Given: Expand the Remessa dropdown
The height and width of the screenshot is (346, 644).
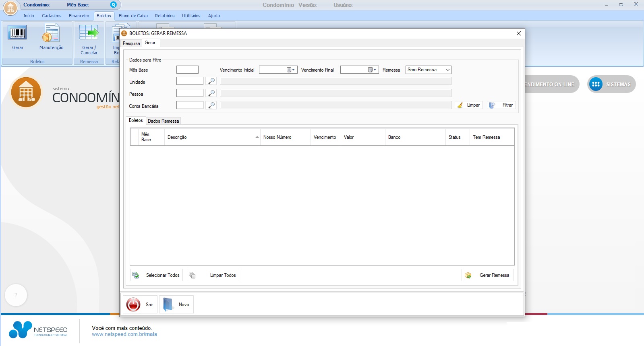Looking at the screenshot, I should tap(447, 70).
